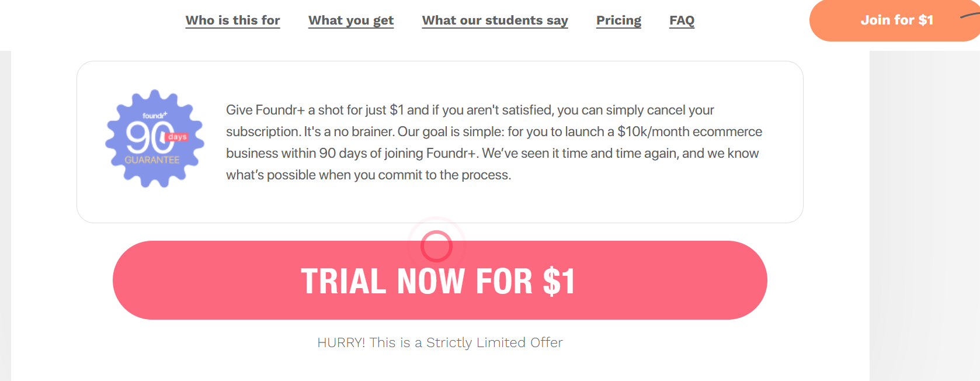This screenshot has width=980, height=381.
Task: Click the pulsing red circle indicator
Action: (x=436, y=246)
